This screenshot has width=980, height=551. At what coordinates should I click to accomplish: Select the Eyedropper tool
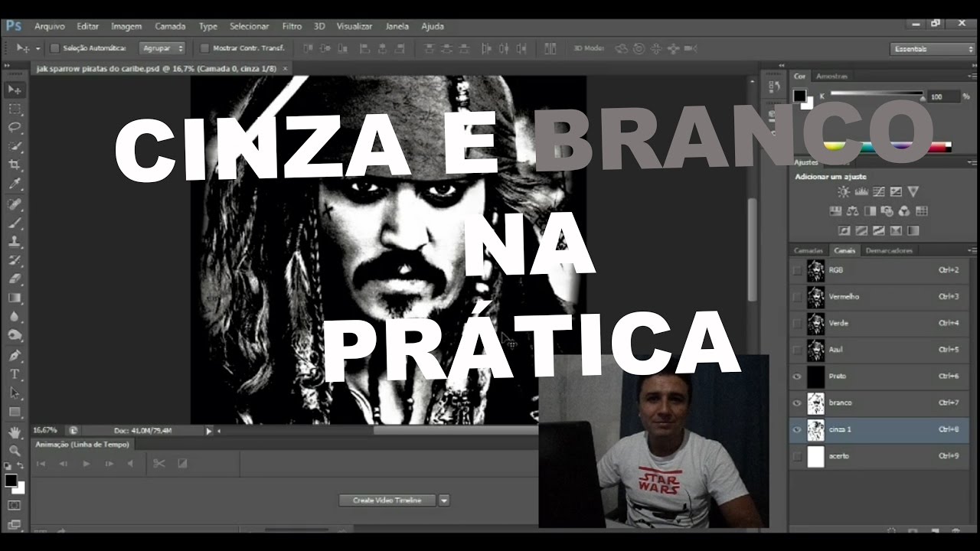click(x=14, y=184)
